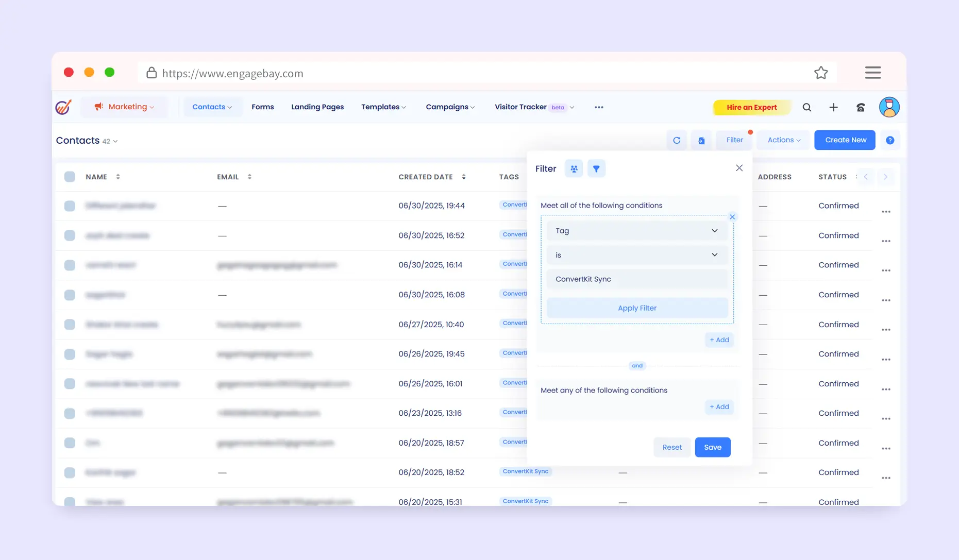The image size is (959, 560).
Task: Go to Forms
Action: pos(263,107)
